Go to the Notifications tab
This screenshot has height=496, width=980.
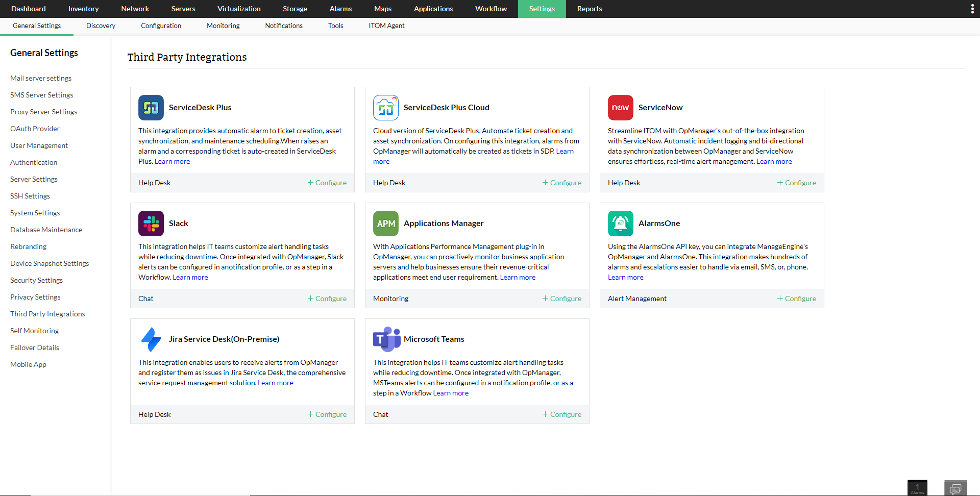284,26
